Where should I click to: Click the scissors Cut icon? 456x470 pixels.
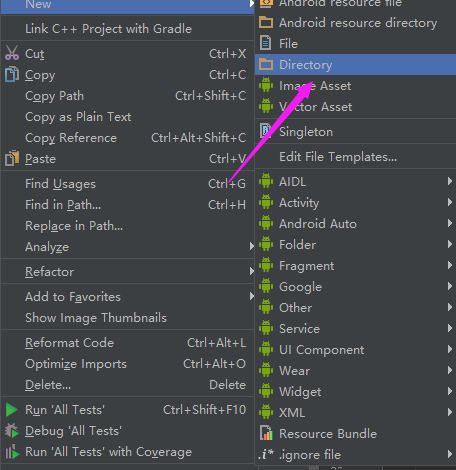click(x=12, y=53)
